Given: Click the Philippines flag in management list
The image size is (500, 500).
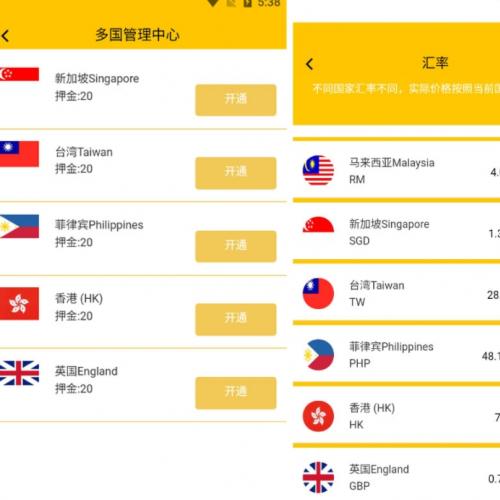Looking at the screenshot, I should point(19,226).
